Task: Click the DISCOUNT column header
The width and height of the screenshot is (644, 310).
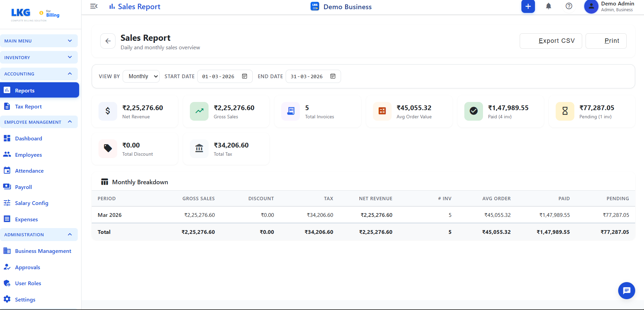Action: (261, 199)
